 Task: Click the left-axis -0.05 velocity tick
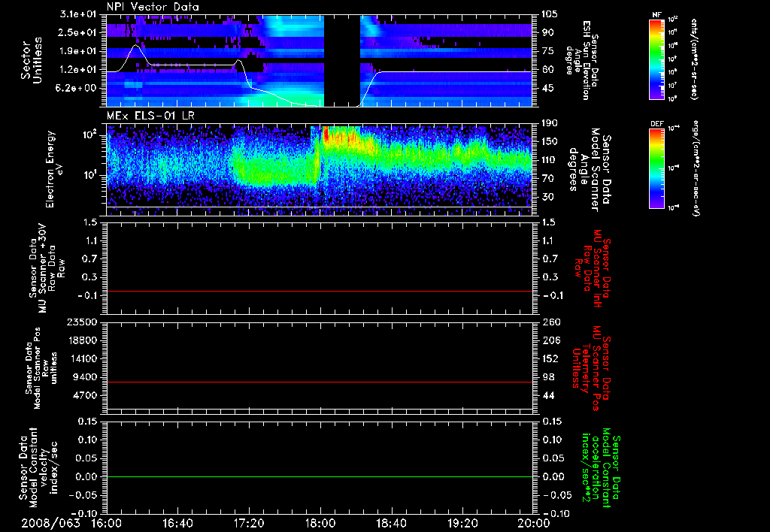coord(83,495)
